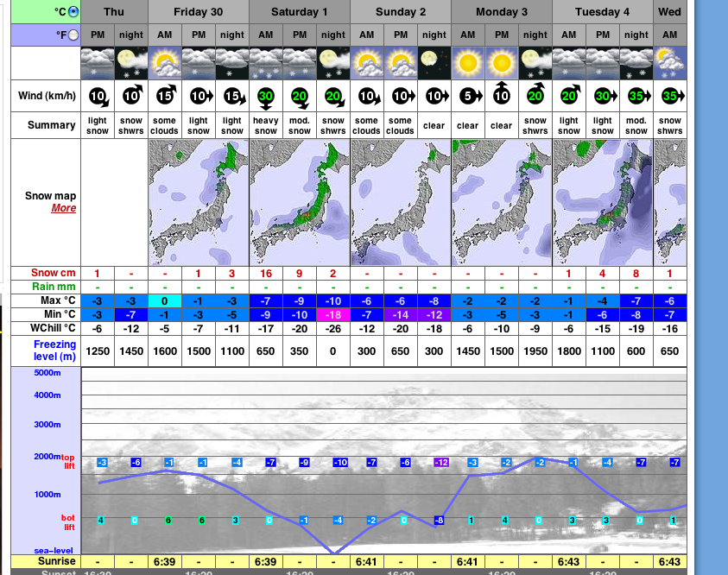Viewport: 728px width, 575px height.
Task: Click the Tuesday 6:43 sunrise time
Action: (x=569, y=561)
